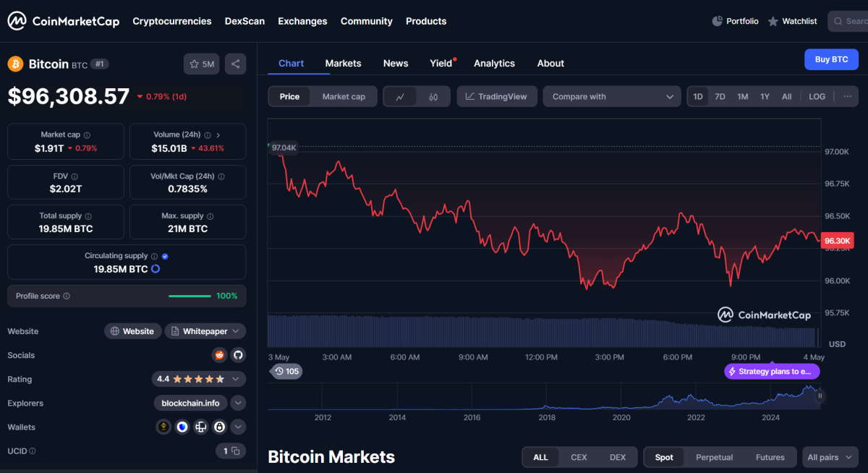
Task: Show info for Market cap
Action: coord(88,135)
